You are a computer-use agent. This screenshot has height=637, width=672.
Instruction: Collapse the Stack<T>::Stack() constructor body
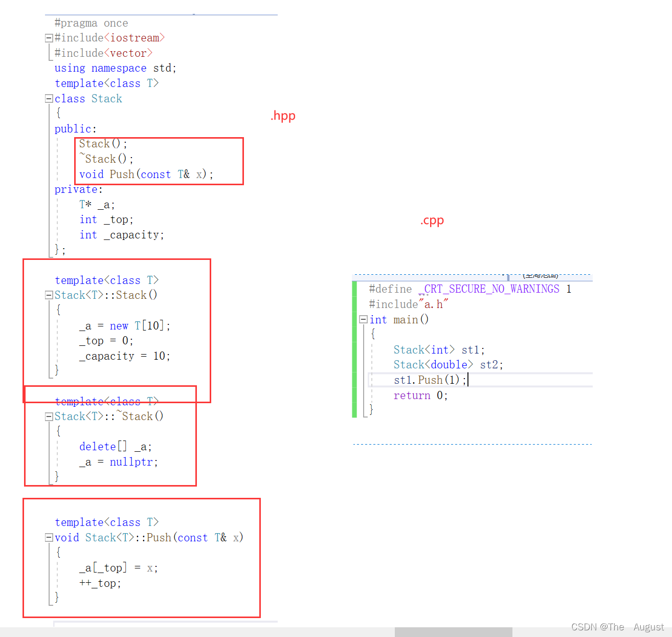coord(49,295)
